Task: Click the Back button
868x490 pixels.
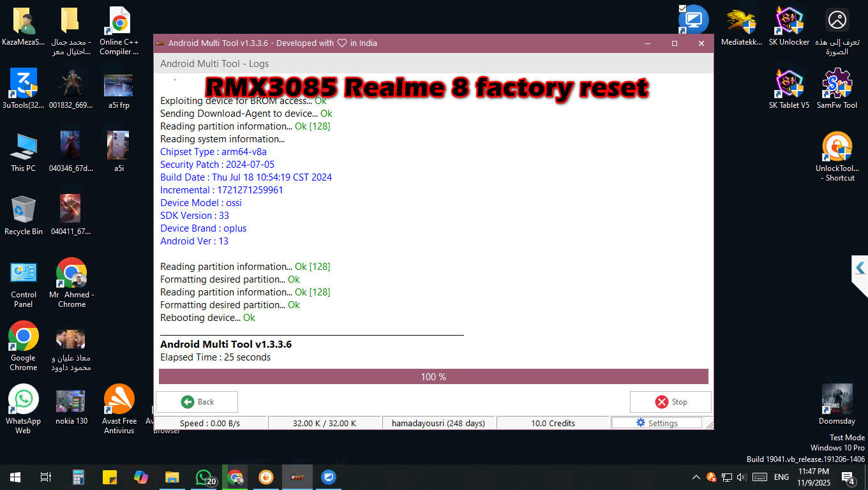Action: click(197, 402)
